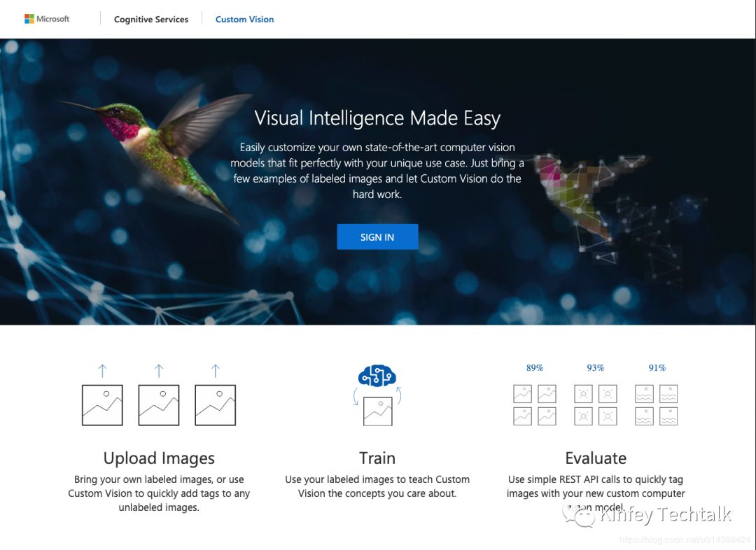Click the '93%' percentage label
The image size is (756, 550).
pyautogui.click(x=596, y=368)
